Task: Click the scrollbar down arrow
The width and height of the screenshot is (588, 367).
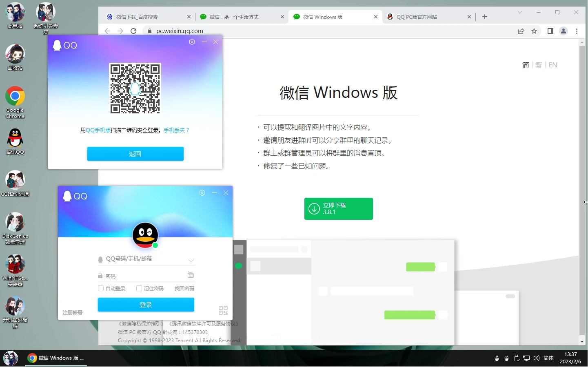Action: click(582, 342)
